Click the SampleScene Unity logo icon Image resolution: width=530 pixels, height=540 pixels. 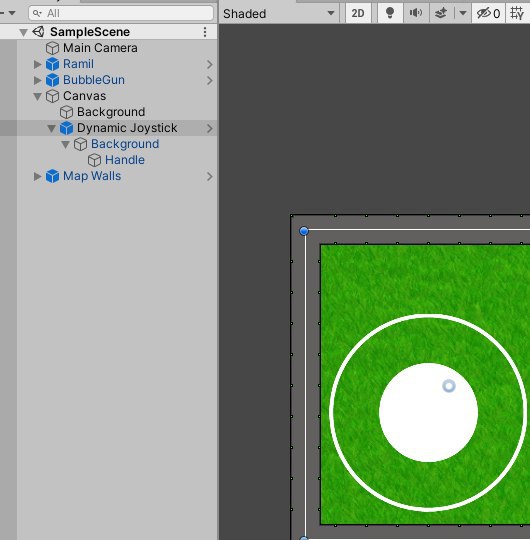coord(39,32)
